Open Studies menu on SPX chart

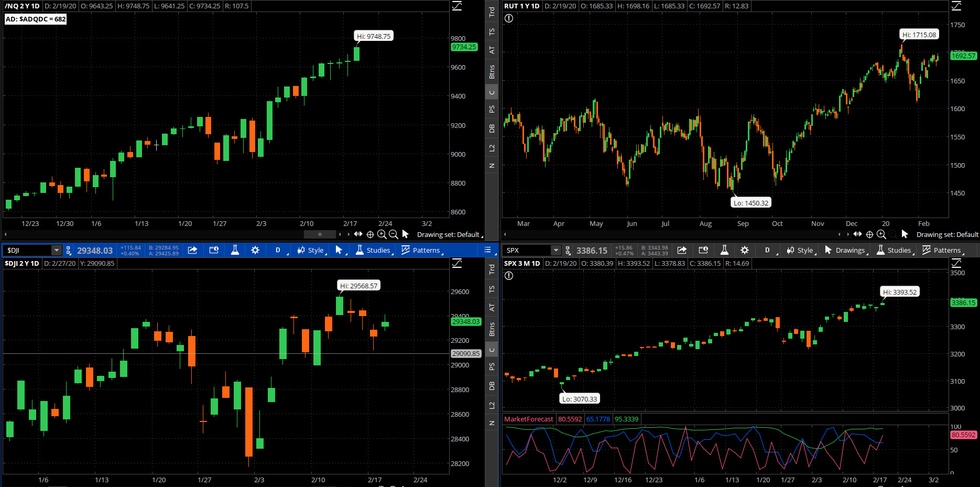click(x=895, y=250)
